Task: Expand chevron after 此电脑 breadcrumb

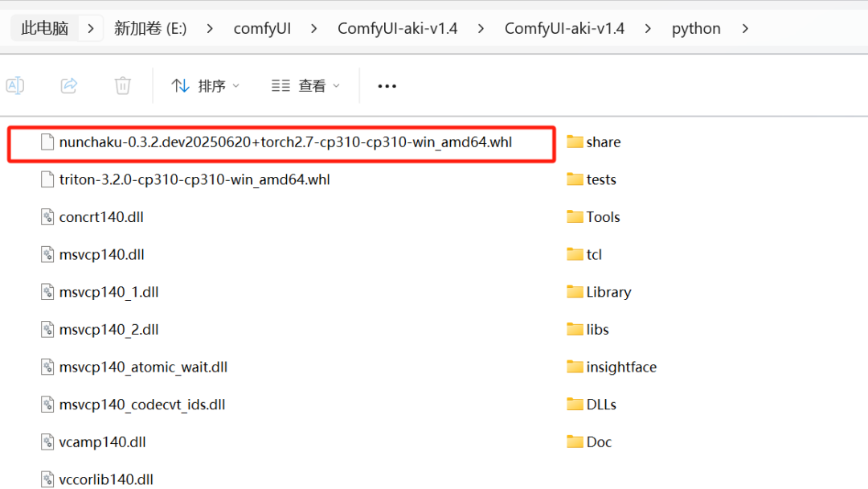Action: point(91,28)
